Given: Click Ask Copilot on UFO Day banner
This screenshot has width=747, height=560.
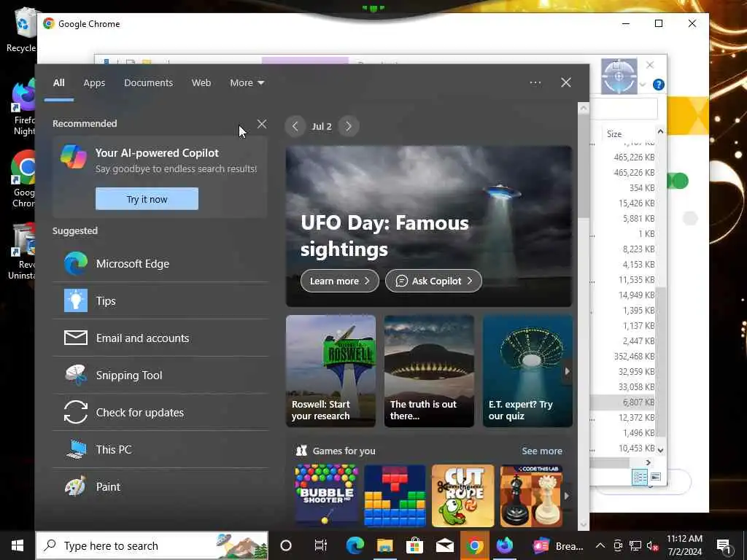Looking at the screenshot, I should [433, 281].
